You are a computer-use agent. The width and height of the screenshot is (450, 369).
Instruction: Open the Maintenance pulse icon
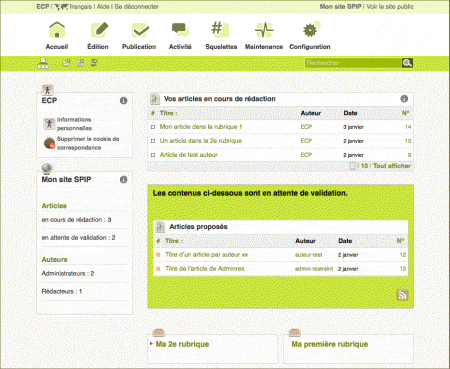[x=264, y=30]
